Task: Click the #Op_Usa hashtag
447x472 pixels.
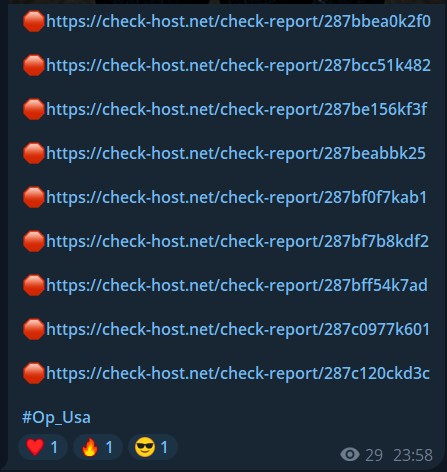Action: coord(56,418)
